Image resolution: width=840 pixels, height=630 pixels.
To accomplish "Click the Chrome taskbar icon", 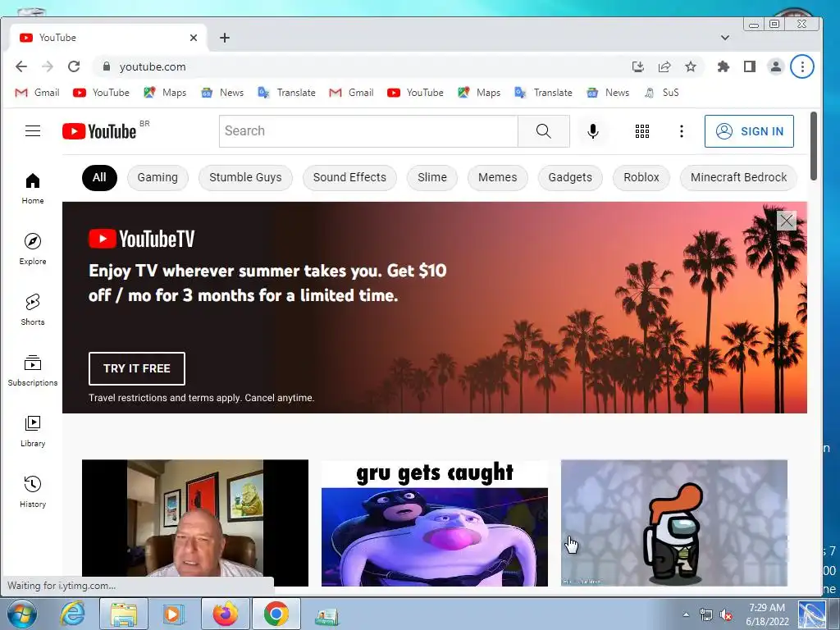I will click(x=276, y=614).
